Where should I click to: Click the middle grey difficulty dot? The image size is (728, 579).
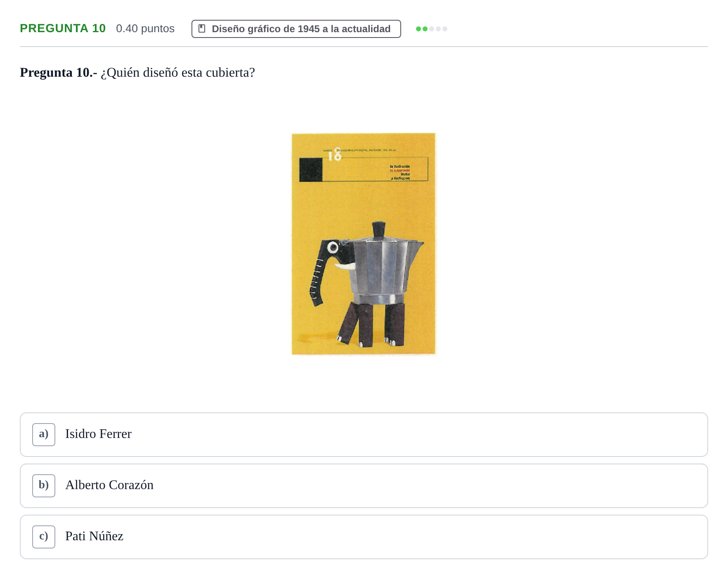(x=438, y=29)
